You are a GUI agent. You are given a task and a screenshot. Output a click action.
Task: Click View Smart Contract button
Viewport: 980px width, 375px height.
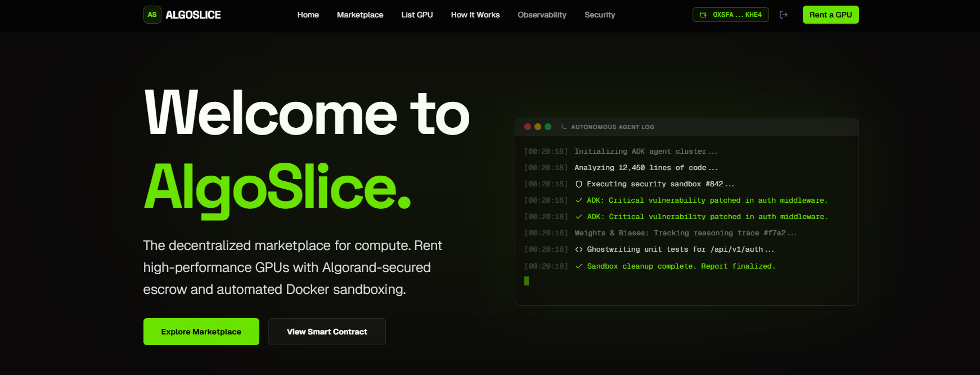pos(327,332)
